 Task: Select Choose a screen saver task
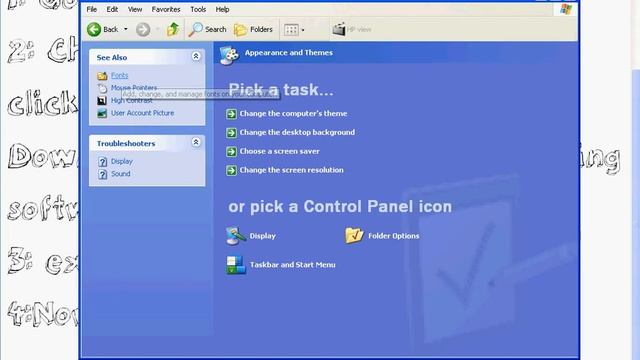point(280,151)
